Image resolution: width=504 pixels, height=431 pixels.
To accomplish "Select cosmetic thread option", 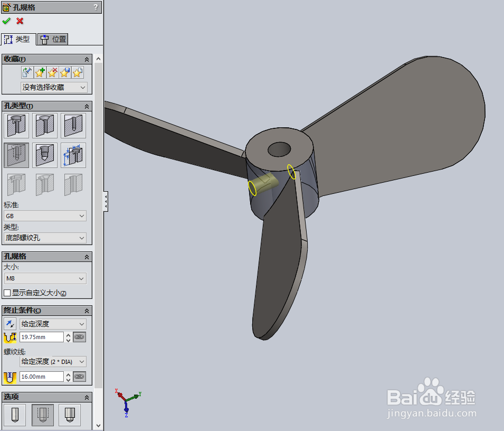I will point(43,415).
